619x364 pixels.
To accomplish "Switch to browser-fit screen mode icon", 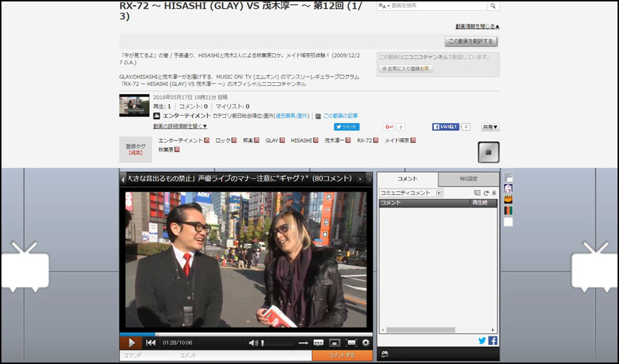I will tap(335, 343).
